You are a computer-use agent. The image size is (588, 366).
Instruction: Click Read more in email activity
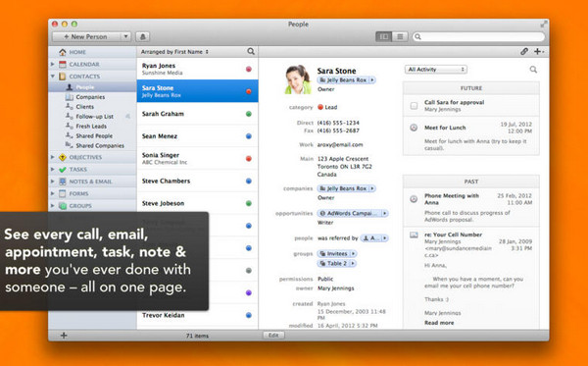tap(439, 323)
